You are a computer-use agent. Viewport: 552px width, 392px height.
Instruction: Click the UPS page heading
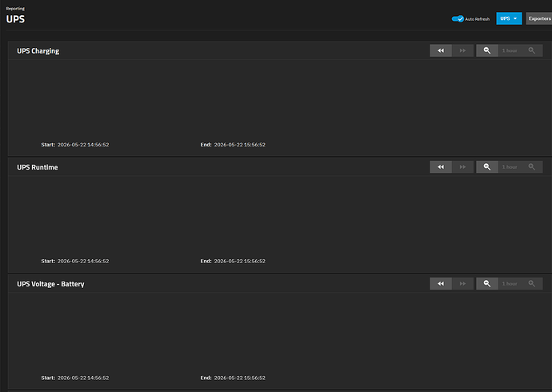[15, 19]
